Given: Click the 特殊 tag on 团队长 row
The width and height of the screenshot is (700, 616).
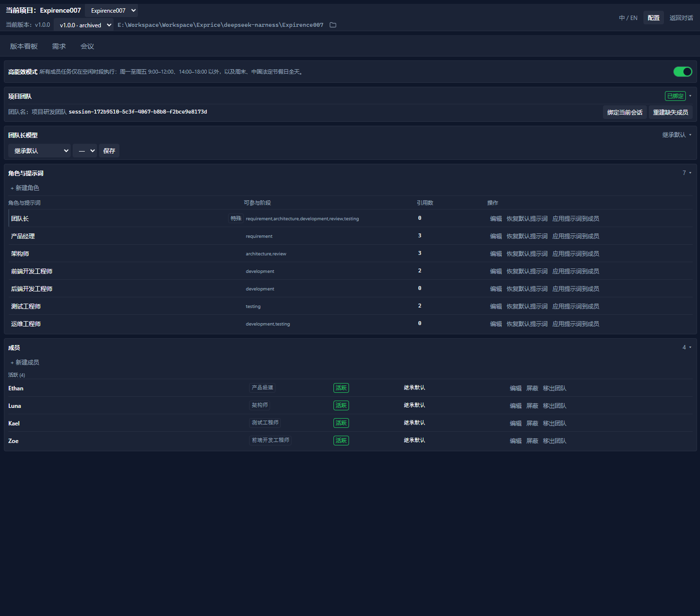Looking at the screenshot, I should 236,218.
